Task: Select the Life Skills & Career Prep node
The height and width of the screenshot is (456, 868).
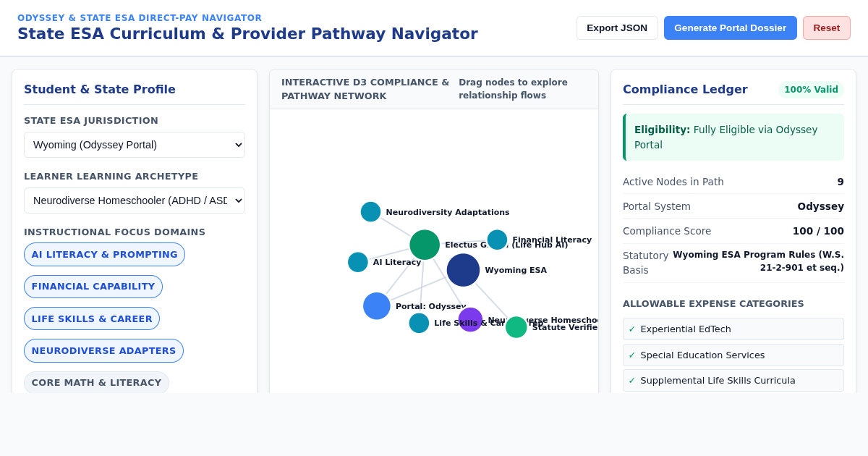Action: (x=419, y=323)
